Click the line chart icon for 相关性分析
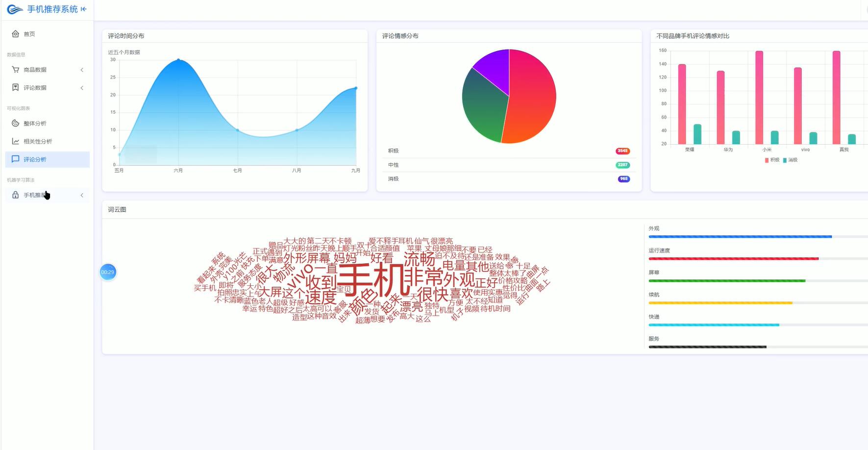The height and width of the screenshot is (450, 868). coord(15,141)
